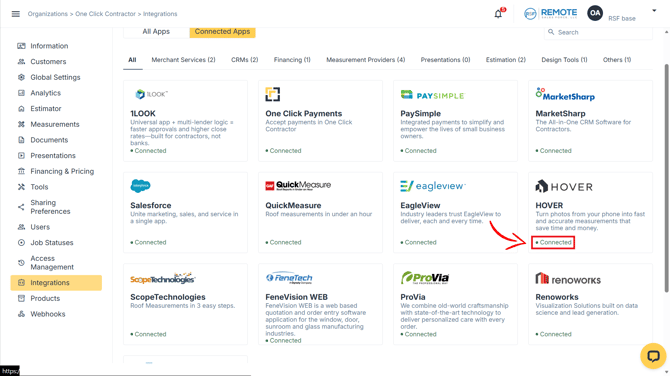Screen dimensions: 670x376
Task: Click the Integrations sidebar icon
Action: tap(21, 282)
